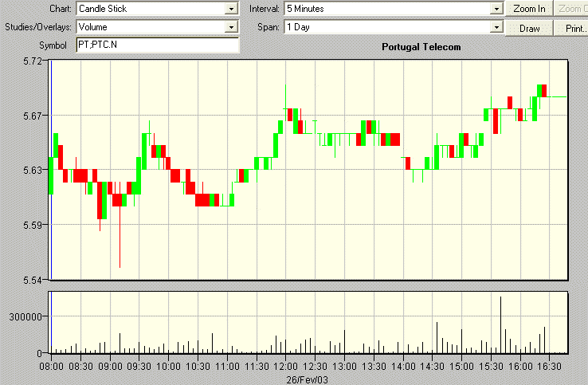Screen dimensions: 588x385
Task: Expand the Studies/Overlays dropdown arrow
Action: pyautogui.click(x=231, y=27)
